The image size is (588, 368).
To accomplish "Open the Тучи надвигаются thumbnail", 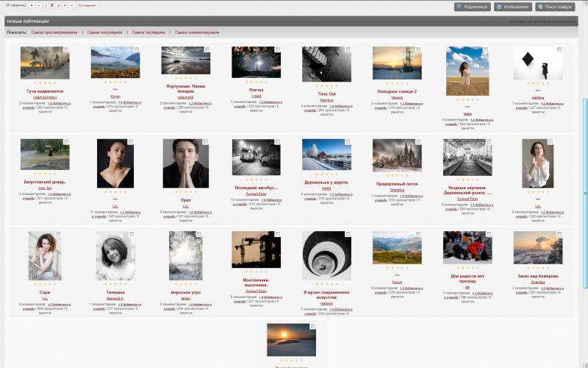I will click(x=45, y=63).
